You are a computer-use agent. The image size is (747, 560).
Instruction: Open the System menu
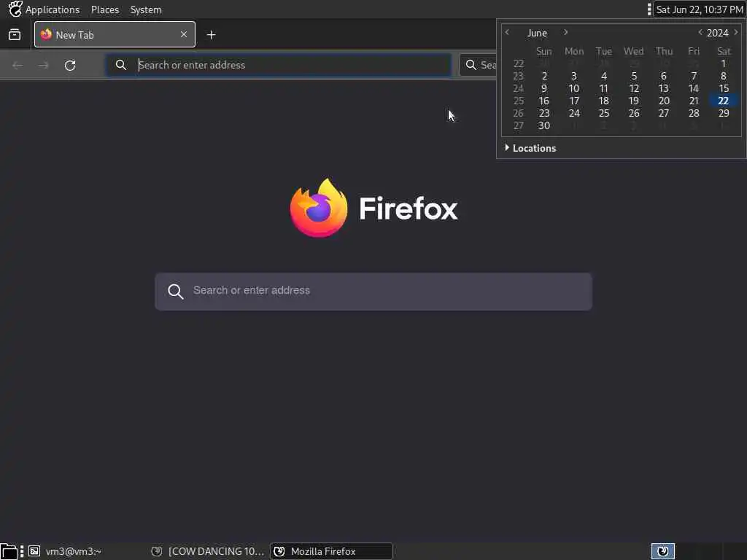click(x=146, y=9)
